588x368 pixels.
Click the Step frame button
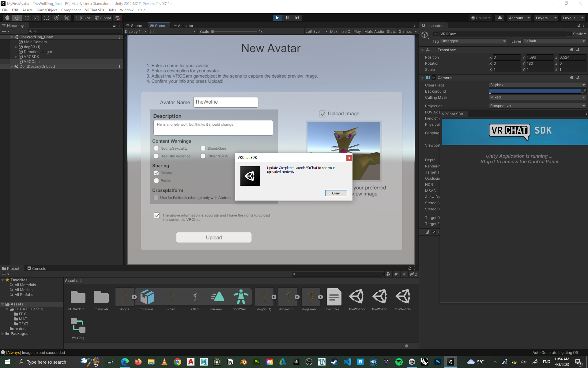[297, 18]
